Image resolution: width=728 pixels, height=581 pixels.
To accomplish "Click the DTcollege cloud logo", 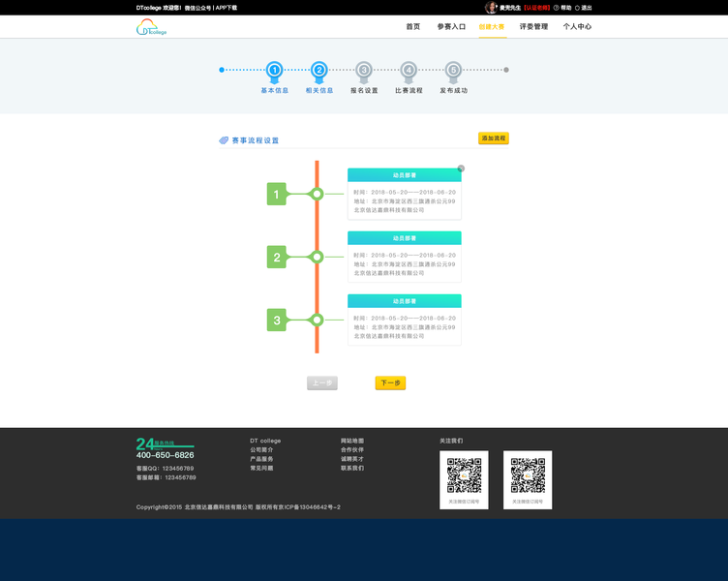I will [x=151, y=27].
